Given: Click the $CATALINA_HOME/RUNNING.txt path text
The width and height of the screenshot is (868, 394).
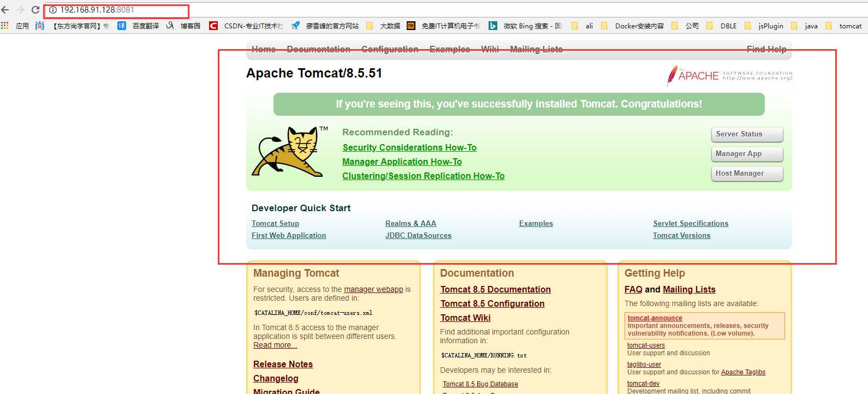Looking at the screenshot, I should [484, 355].
